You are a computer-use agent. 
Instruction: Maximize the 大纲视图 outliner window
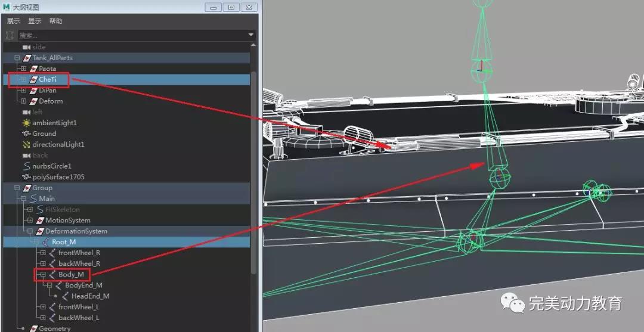click(231, 7)
